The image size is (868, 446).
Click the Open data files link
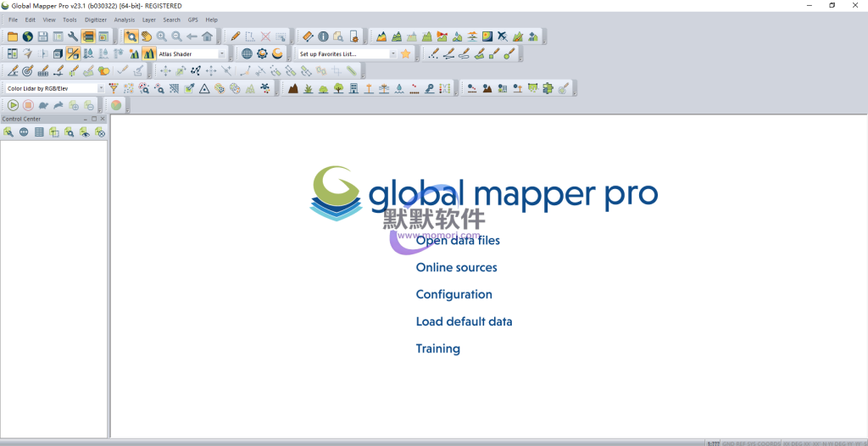click(x=458, y=241)
